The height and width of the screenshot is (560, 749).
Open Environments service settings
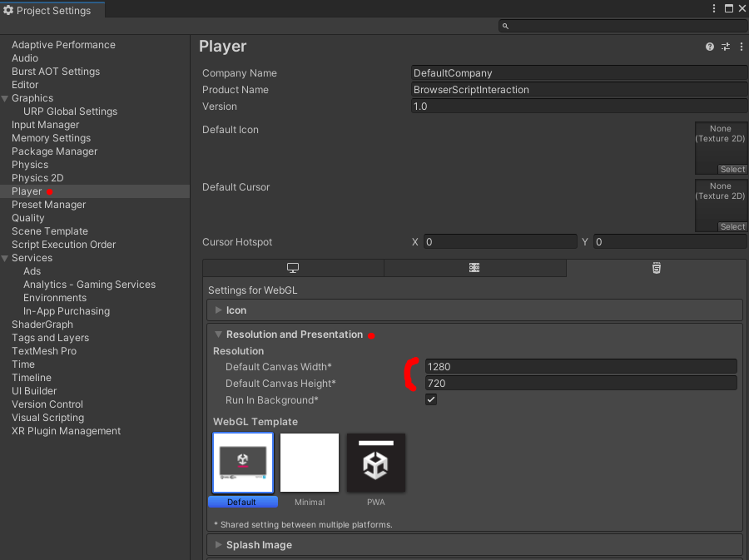click(x=55, y=299)
